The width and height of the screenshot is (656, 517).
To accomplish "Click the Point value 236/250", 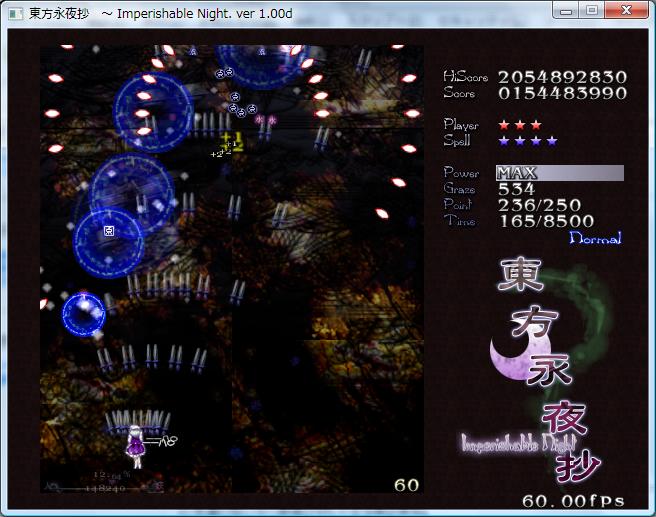I will pos(540,205).
